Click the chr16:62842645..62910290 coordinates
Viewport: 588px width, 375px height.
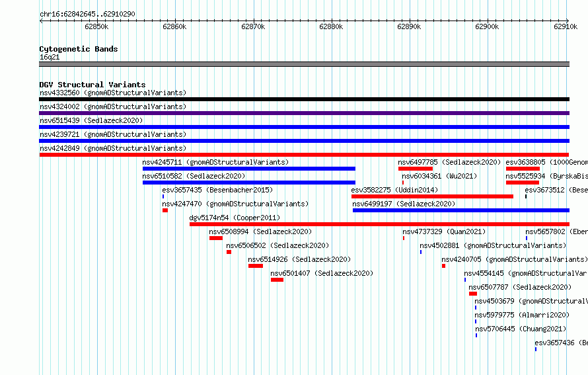87,14
